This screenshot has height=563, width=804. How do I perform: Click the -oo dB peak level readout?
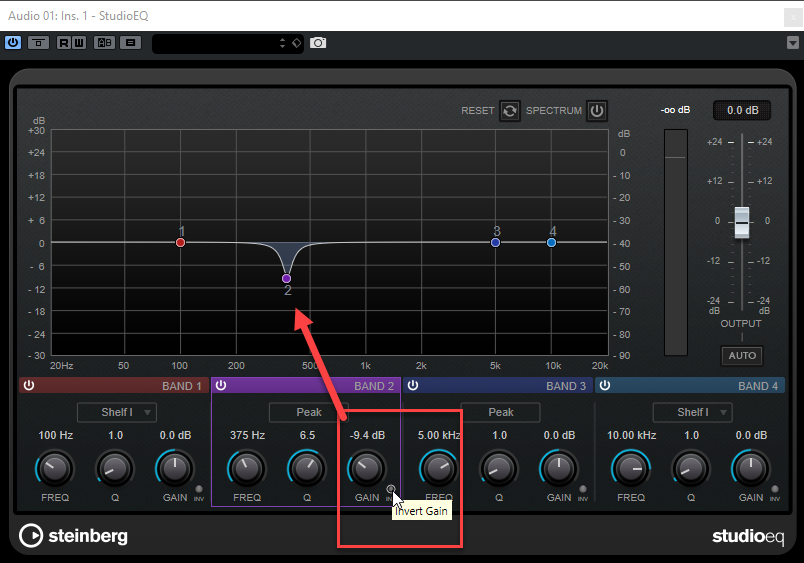675,110
